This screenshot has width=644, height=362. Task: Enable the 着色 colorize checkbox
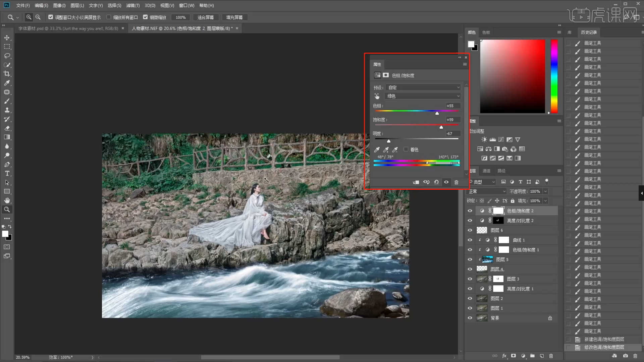coord(406,149)
